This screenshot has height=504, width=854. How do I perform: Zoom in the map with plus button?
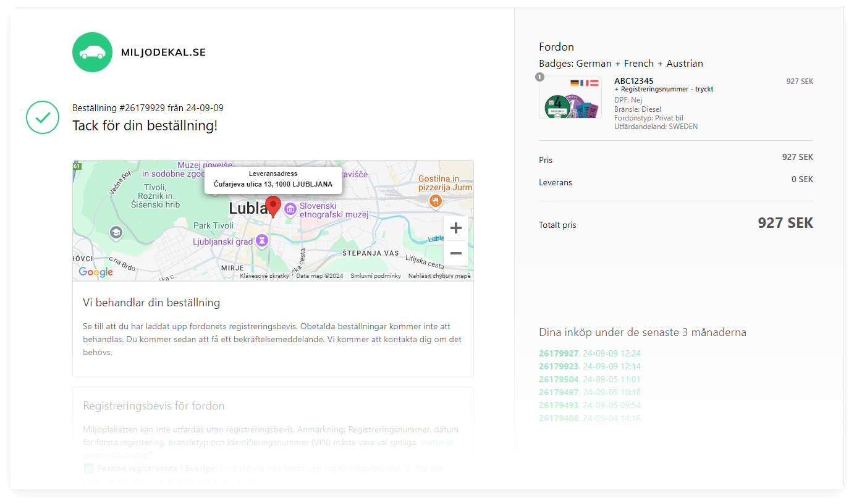click(455, 229)
